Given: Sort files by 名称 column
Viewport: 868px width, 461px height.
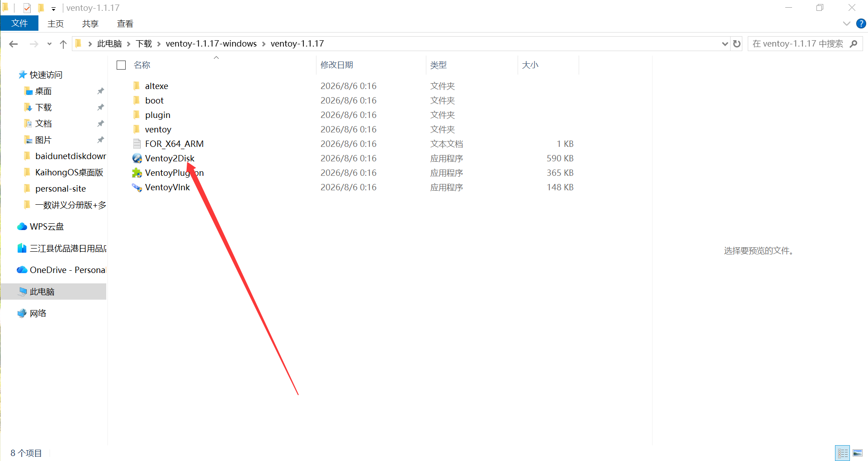Looking at the screenshot, I should [x=142, y=65].
